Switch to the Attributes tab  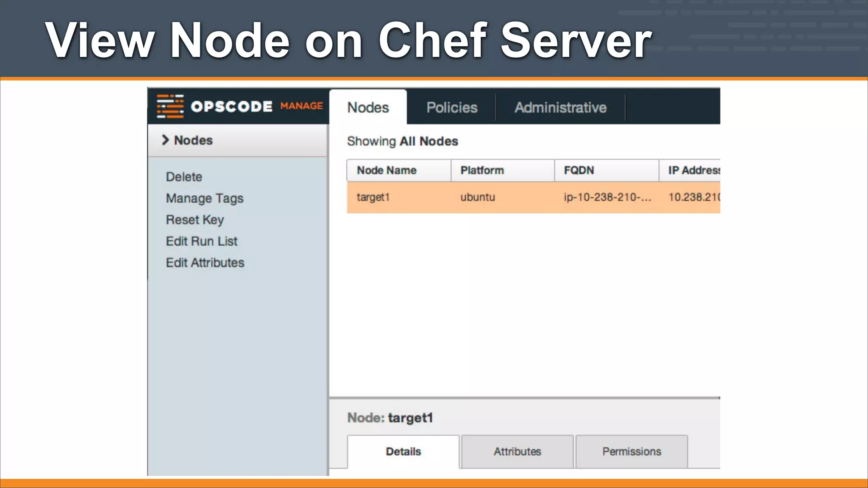517,452
